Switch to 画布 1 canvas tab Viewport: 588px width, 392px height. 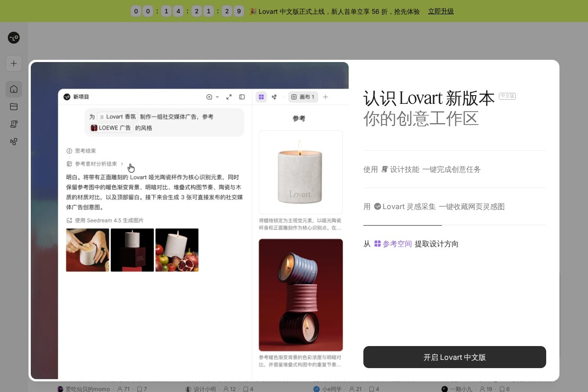click(303, 97)
